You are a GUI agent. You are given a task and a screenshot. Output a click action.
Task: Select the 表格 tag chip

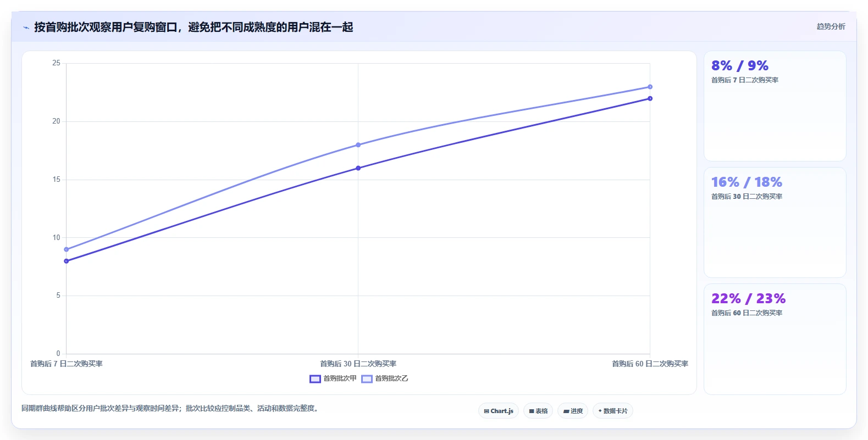coord(538,411)
